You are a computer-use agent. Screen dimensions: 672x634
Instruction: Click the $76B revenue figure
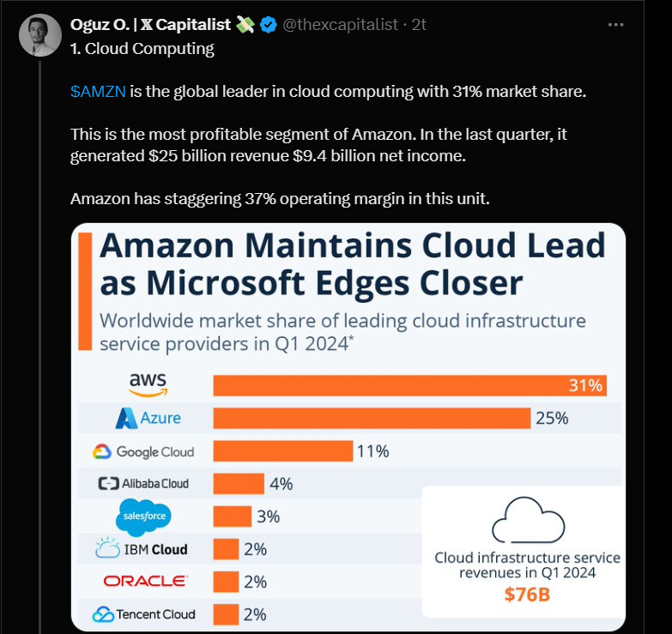pos(527,593)
